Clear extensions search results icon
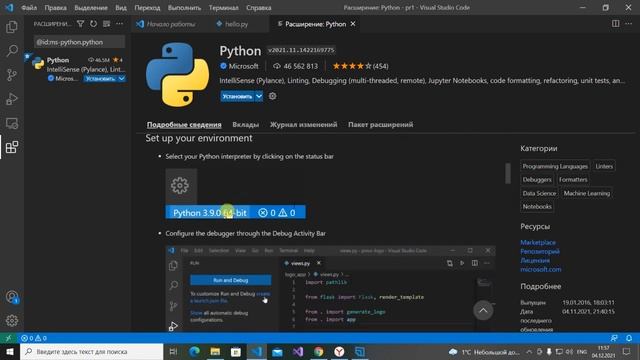 pos(107,24)
